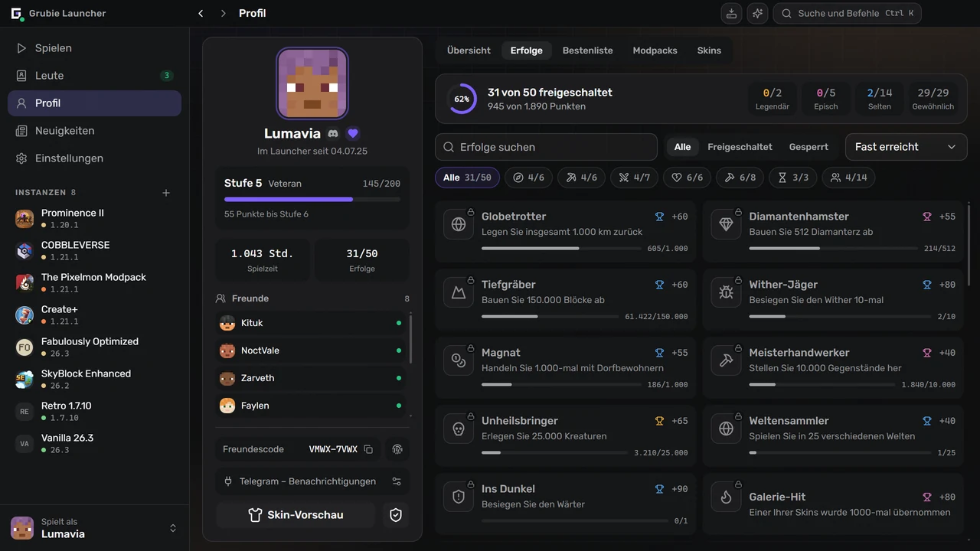Filter achievements by hourglass category 3/3
Viewport: 980px width, 551px height.
pyautogui.click(x=793, y=178)
